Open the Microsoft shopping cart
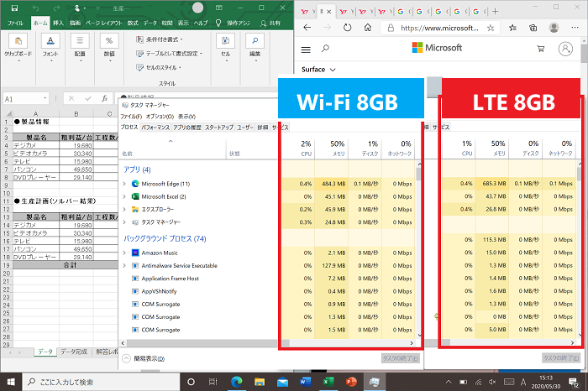Image resolution: width=588 pixels, height=391 pixels. 541,49
